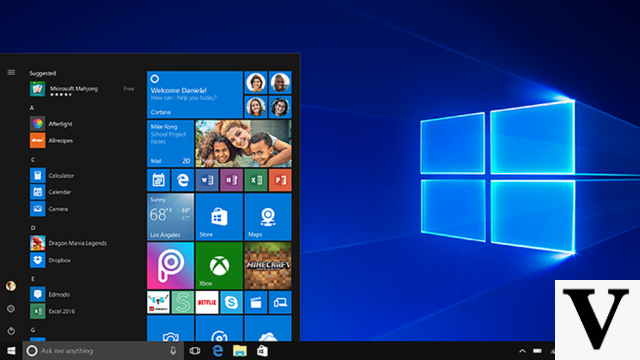
Task: Jump to letter A section header
Action: point(32,108)
